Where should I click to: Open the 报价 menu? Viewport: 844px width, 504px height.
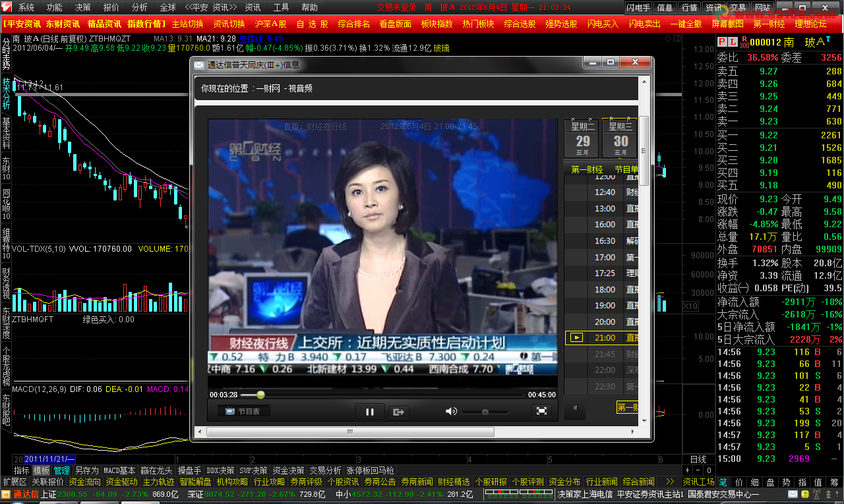[x=111, y=7]
